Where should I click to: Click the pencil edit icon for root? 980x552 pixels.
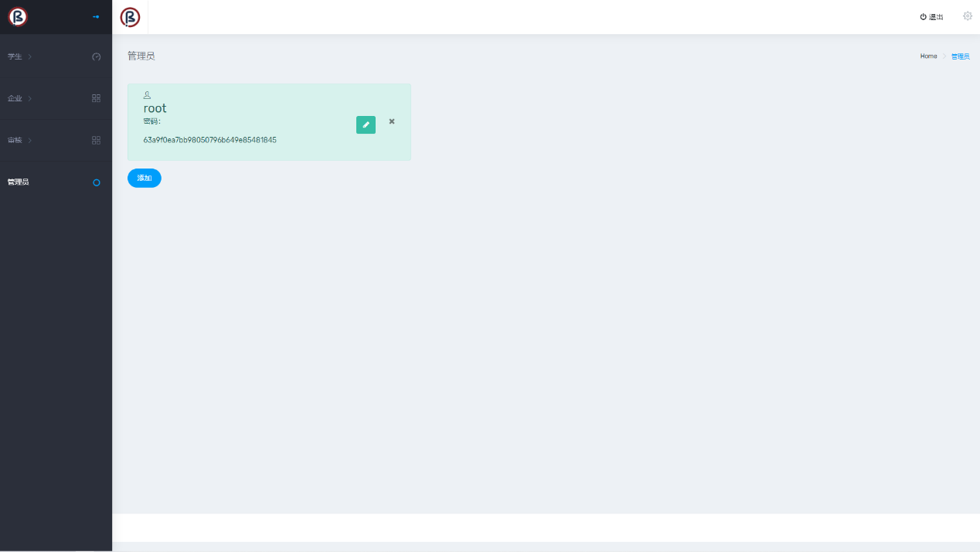pos(366,124)
